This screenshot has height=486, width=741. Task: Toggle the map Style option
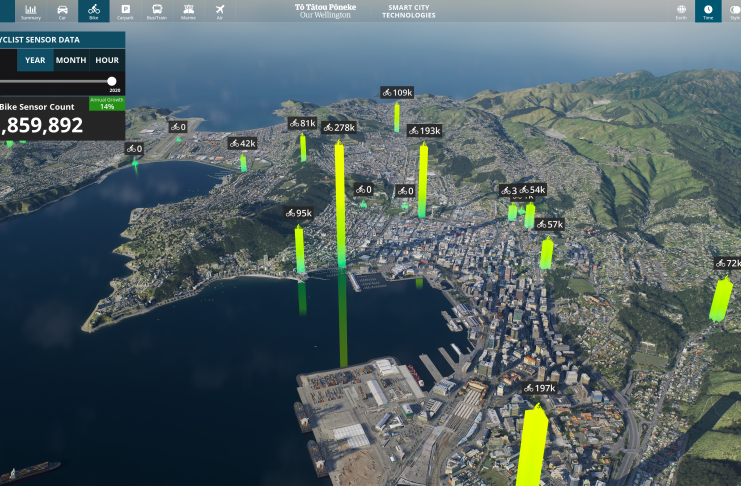(734, 11)
